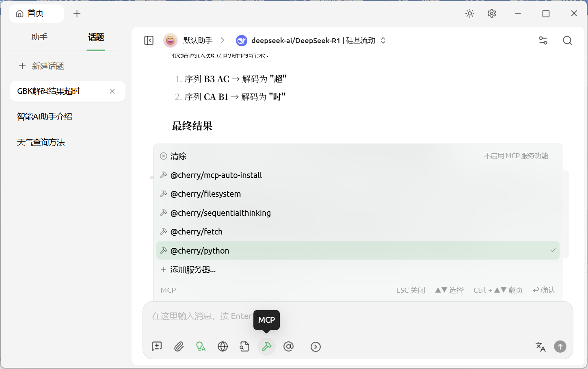Viewport: 588px width, 369px height.
Task: Click the @ mention model icon
Action: 289,346
